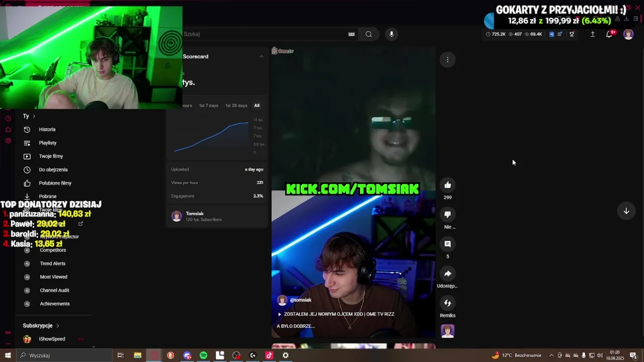Open Channel Audit in the sidebar
Screen dimensions: 644x362
point(54,291)
